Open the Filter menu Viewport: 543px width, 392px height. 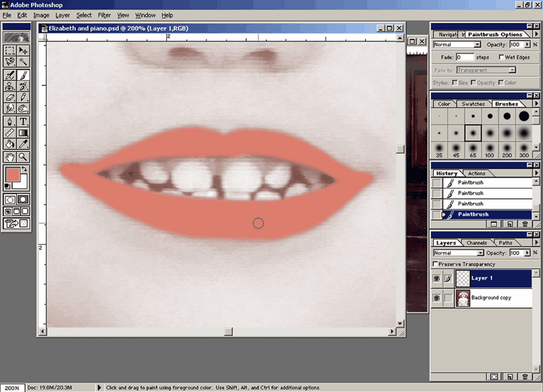104,15
